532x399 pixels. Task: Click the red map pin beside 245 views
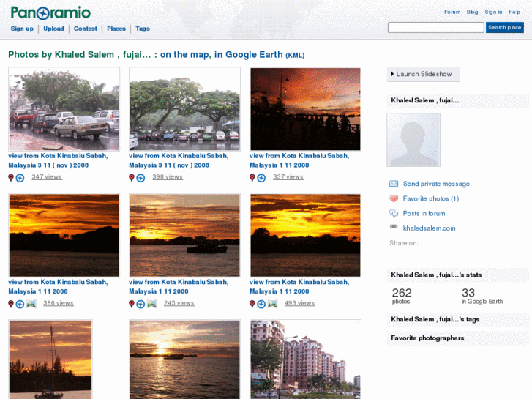pos(132,304)
